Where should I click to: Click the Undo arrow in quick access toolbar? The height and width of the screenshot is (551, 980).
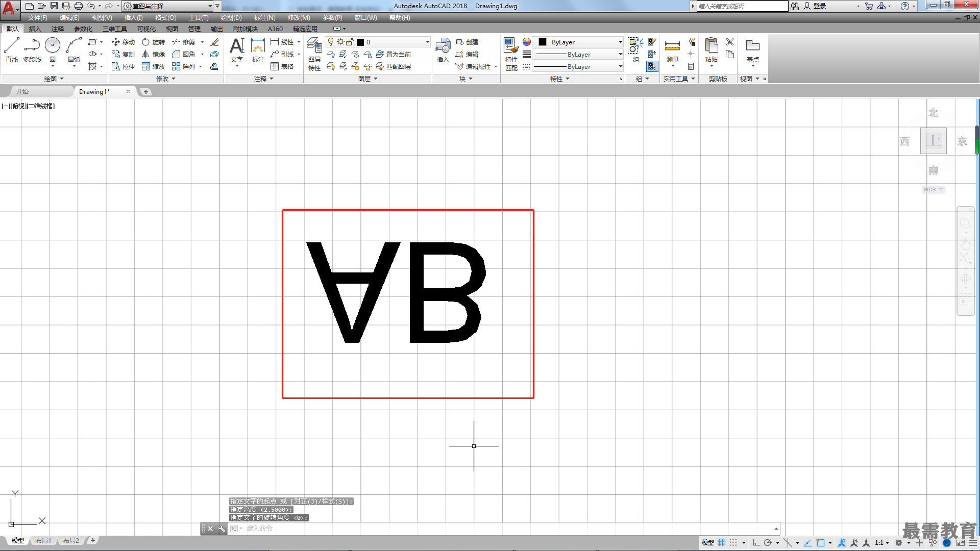click(x=90, y=6)
